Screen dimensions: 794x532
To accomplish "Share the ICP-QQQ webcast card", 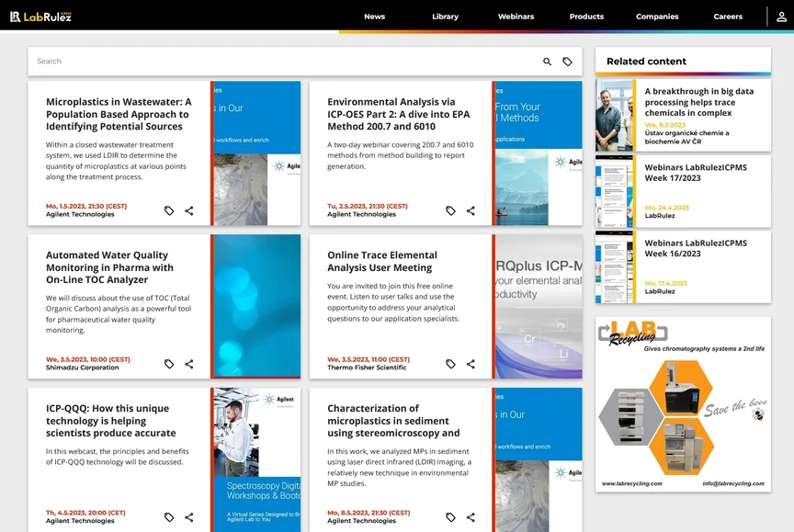I will pyautogui.click(x=189, y=517).
